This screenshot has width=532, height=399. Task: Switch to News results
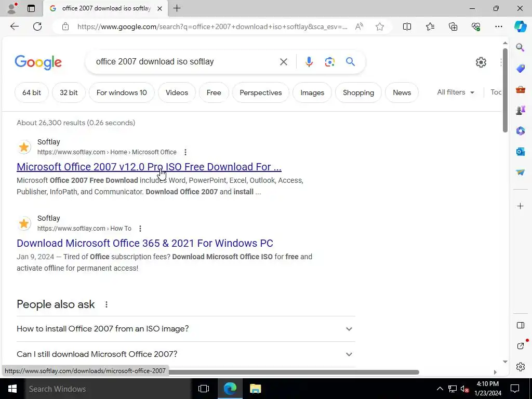(x=402, y=92)
